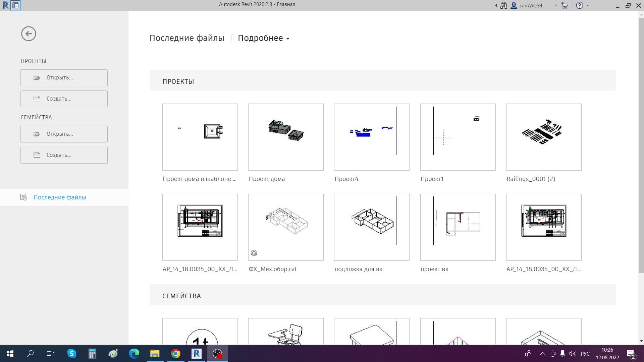Click the проект вк file name label
The height and width of the screenshot is (362, 644).
434,269
